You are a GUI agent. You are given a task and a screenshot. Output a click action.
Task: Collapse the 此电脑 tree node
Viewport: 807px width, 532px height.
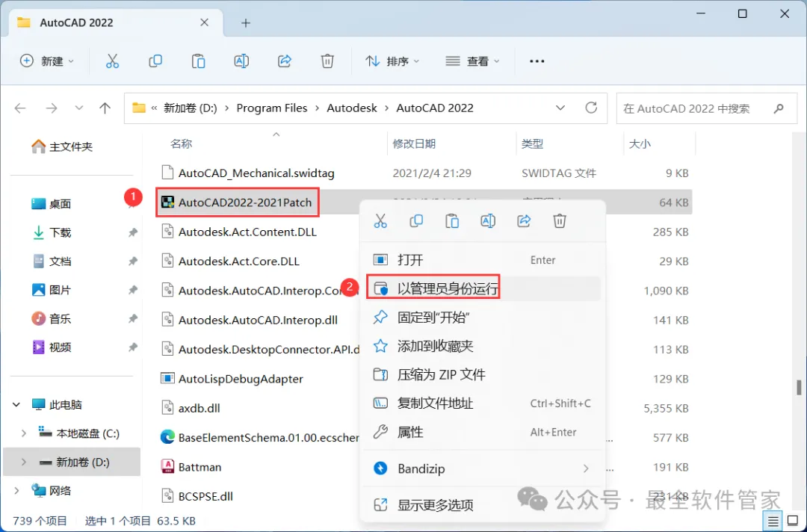click(16, 405)
